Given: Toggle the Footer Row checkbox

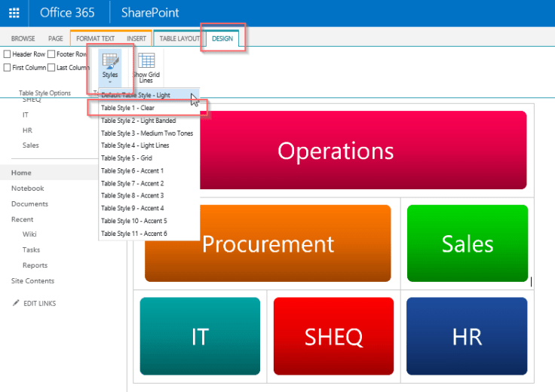Looking at the screenshot, I should coord(51,54).
